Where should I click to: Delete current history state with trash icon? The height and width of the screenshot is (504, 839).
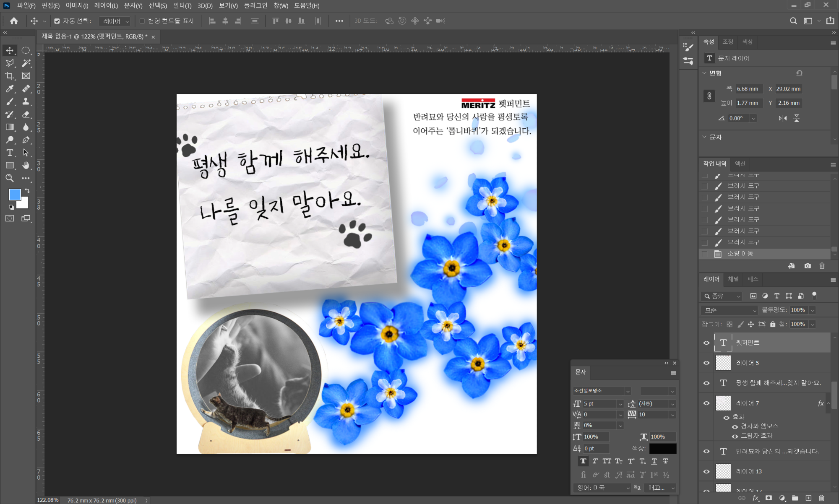tap(822, 266)
